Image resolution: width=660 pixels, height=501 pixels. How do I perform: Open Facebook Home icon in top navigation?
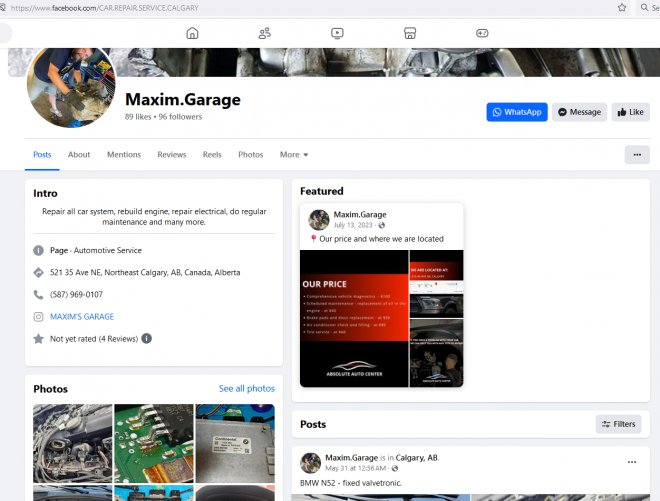[192, 33]
